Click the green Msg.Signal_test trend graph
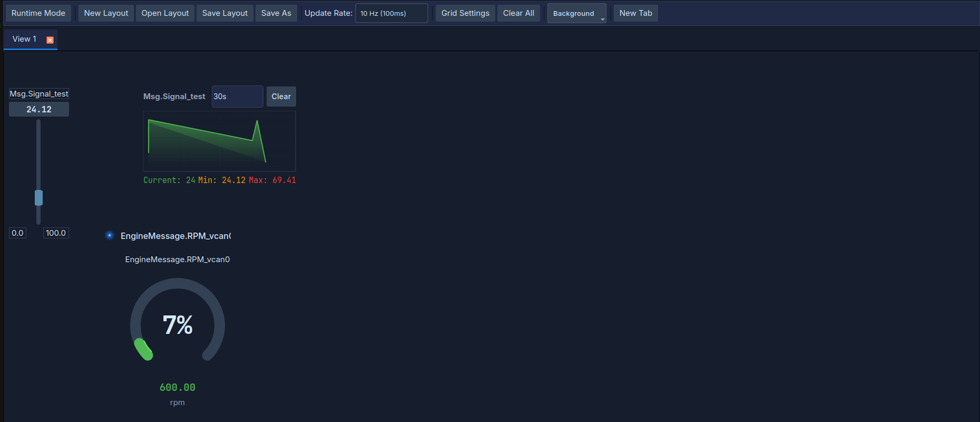 coord(219,141)
